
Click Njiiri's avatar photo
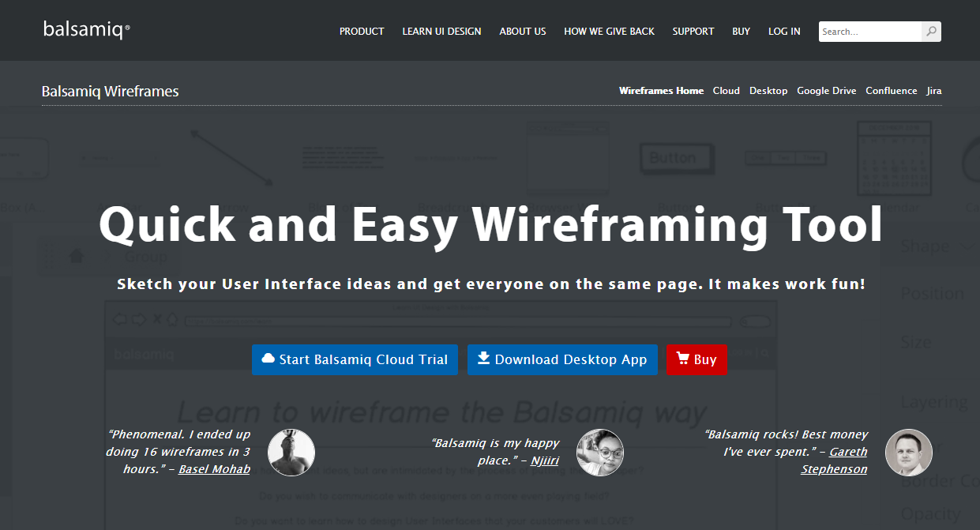pyautogui.click(x=600, y=453)
